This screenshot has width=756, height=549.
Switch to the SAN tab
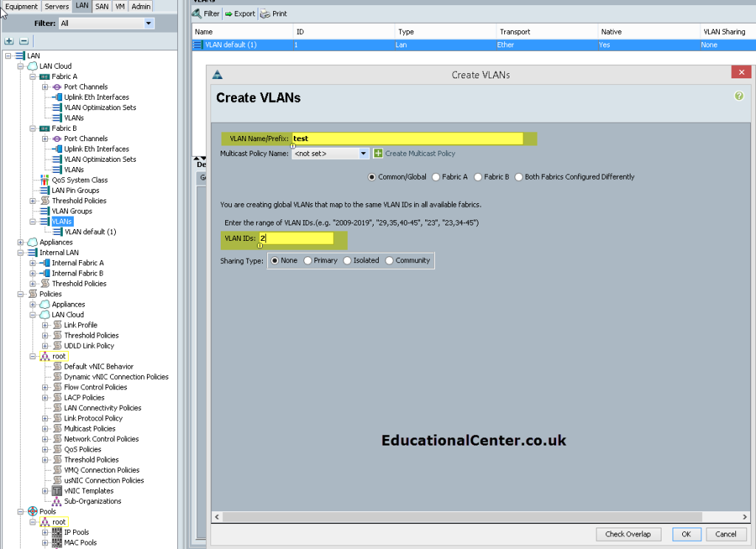[x=102, y=6]
